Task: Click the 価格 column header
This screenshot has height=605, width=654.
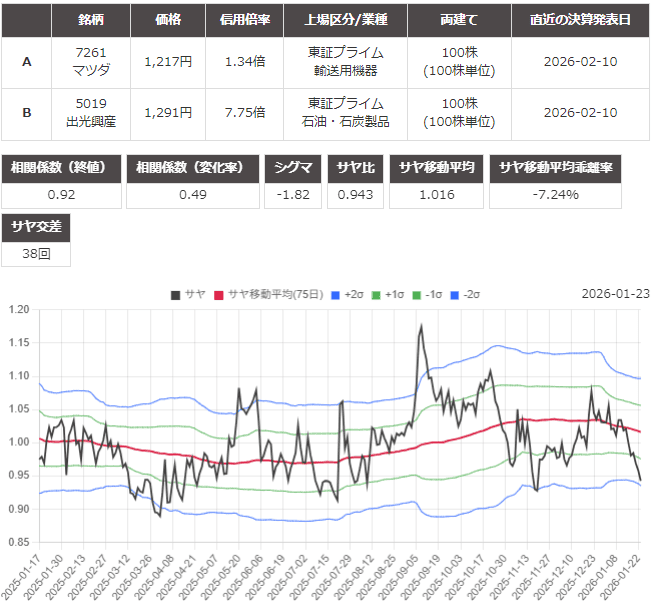Action: pos(169,20)
